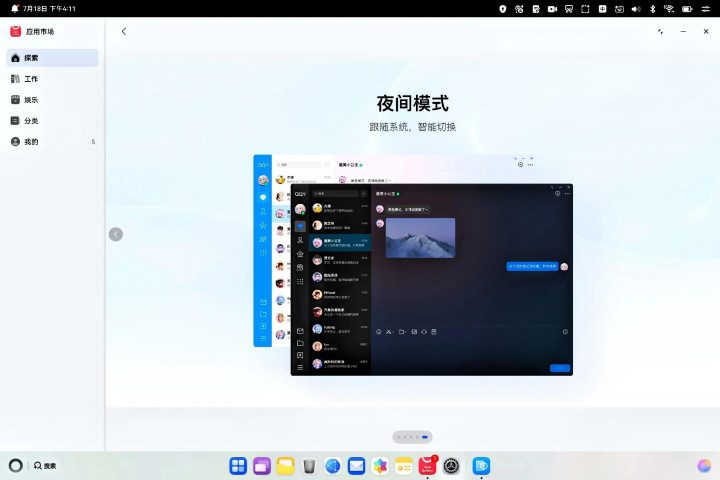Click the 夜间模式 QQ preview image

tap(413, 265)
